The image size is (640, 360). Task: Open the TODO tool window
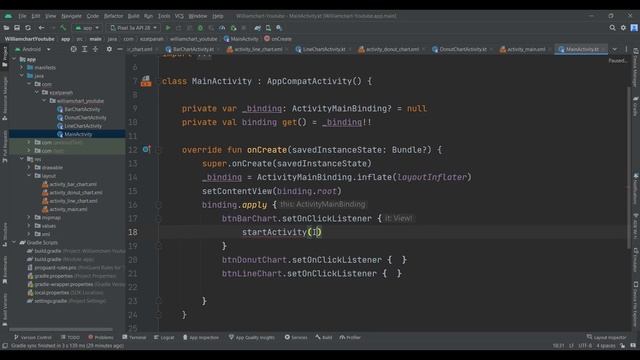(70, 338)
